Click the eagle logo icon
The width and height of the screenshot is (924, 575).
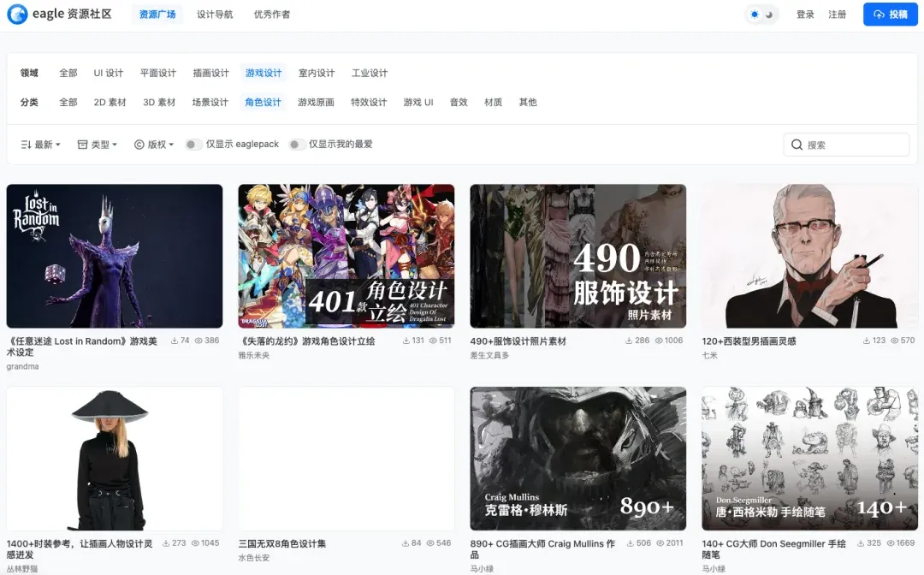(x=17, y=15)
